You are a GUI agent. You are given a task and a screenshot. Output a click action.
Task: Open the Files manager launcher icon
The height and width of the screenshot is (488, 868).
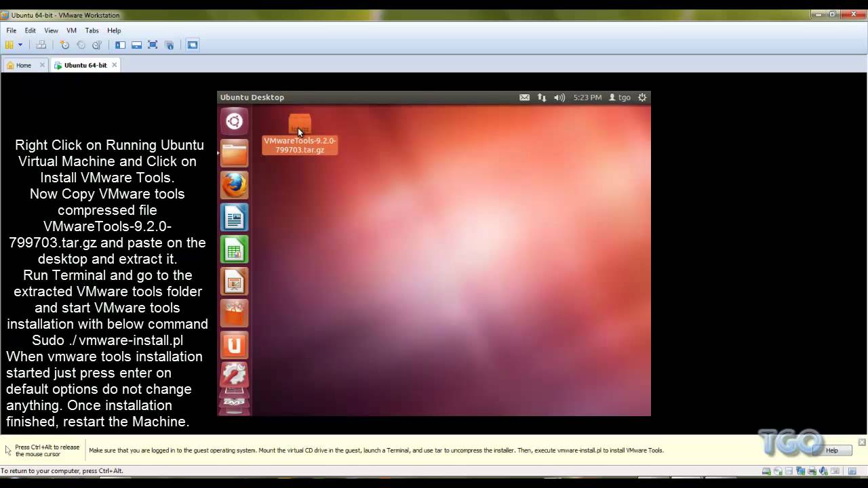[234, 153]
